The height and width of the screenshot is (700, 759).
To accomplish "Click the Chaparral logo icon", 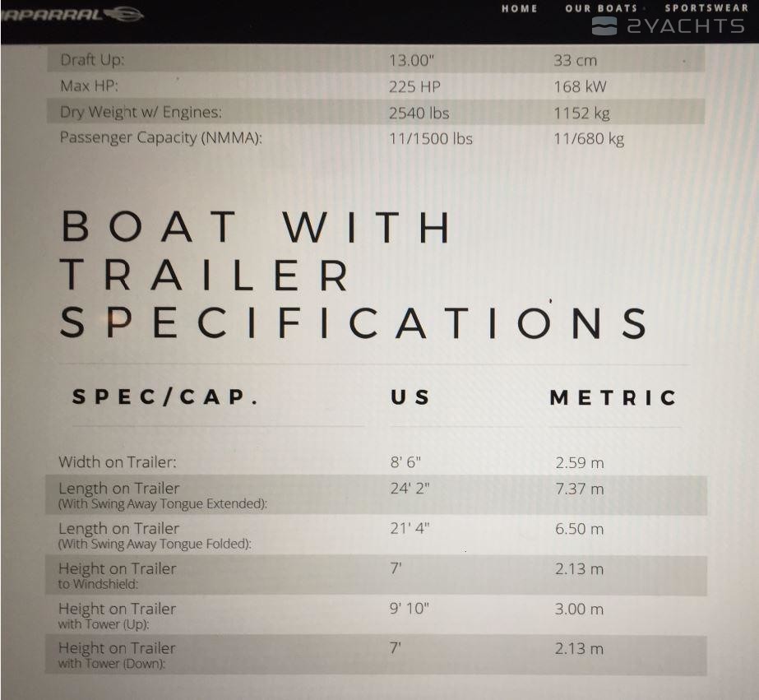I will (x=123, y=15).
